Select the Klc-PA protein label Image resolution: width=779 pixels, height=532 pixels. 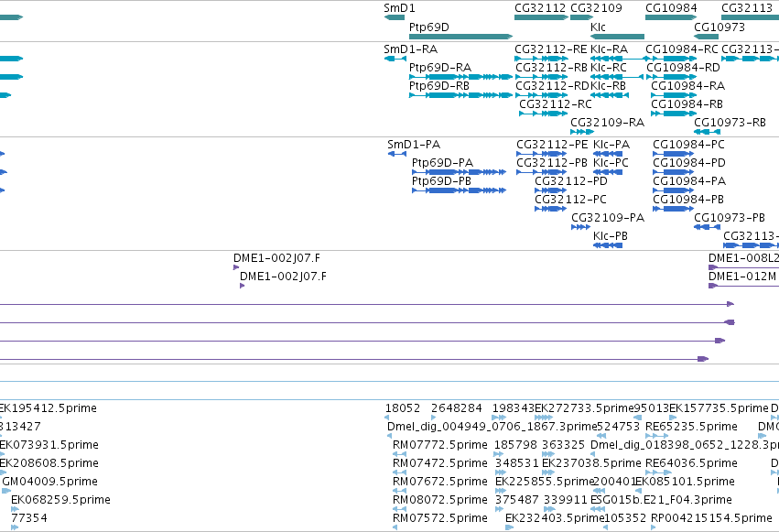tap(611, 145)
